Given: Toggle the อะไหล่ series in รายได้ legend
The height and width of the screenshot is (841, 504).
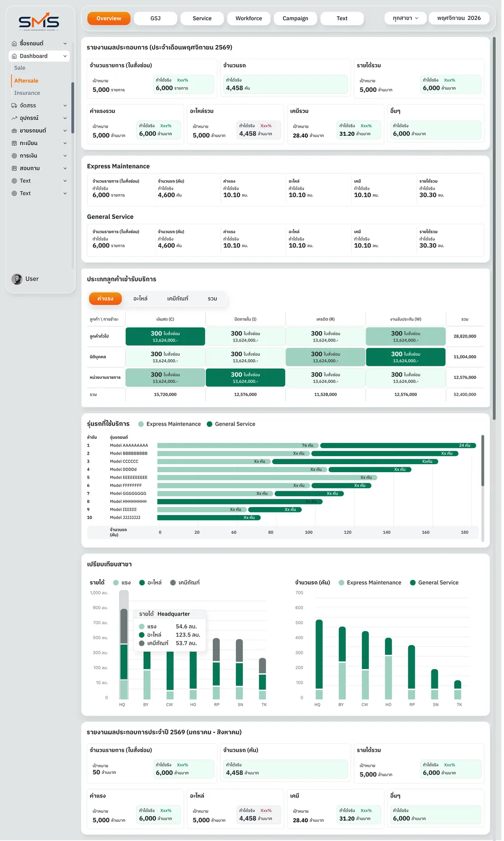Looking at the screenshot, I should click(151, 583).
